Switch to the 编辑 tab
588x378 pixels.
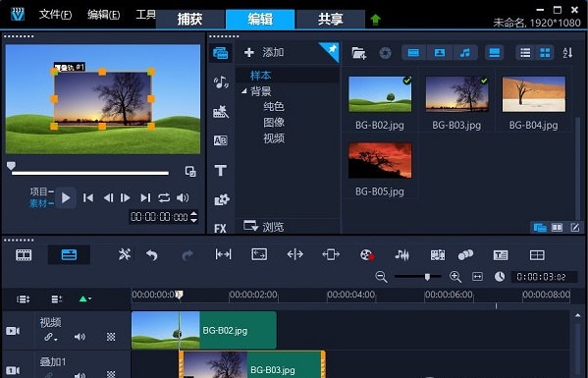pyautogui.click(x=260, y=19)
